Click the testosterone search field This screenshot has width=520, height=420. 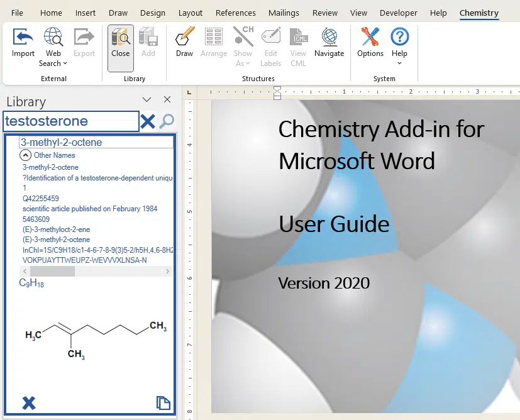coord(71,121)
